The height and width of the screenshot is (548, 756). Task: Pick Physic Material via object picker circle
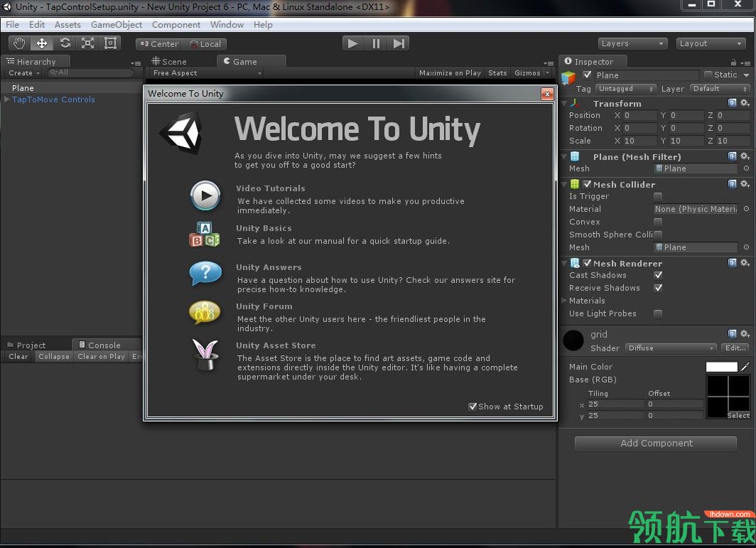click(746, 209)
